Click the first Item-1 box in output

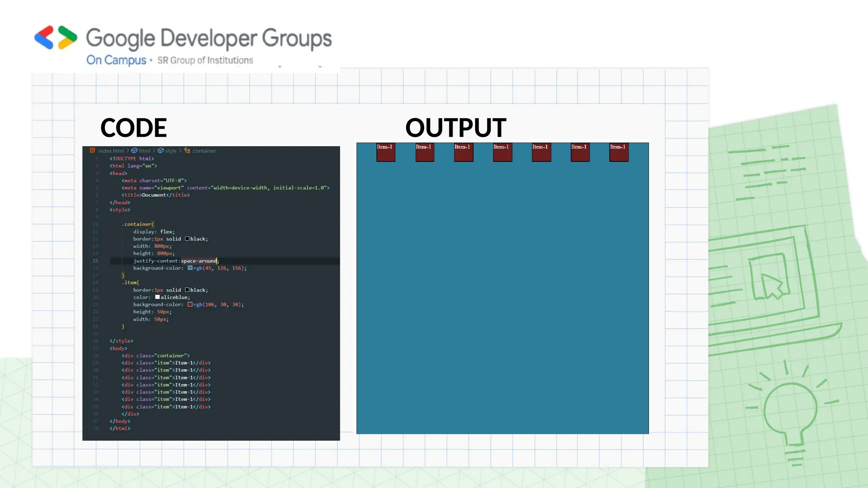tap(386, 152)
